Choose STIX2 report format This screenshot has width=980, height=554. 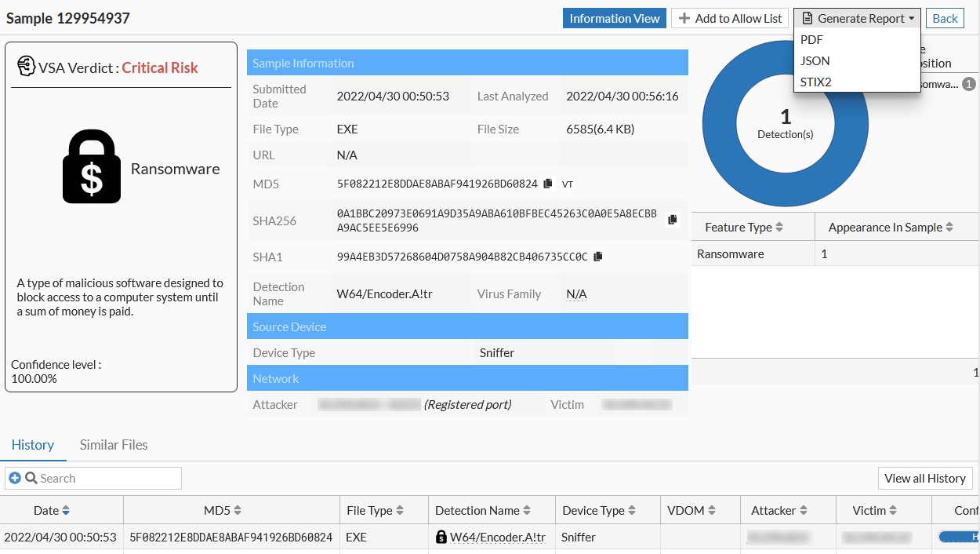(815, 82)
